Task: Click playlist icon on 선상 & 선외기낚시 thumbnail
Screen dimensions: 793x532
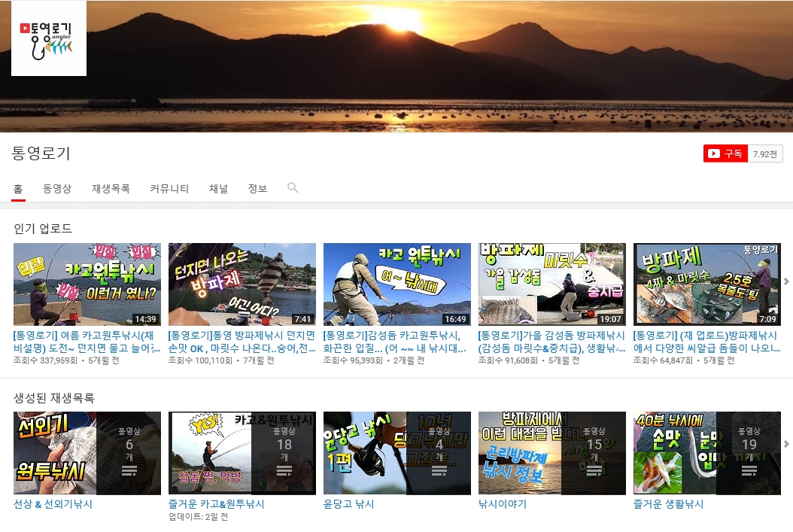Action: click(x=129, y=471)
